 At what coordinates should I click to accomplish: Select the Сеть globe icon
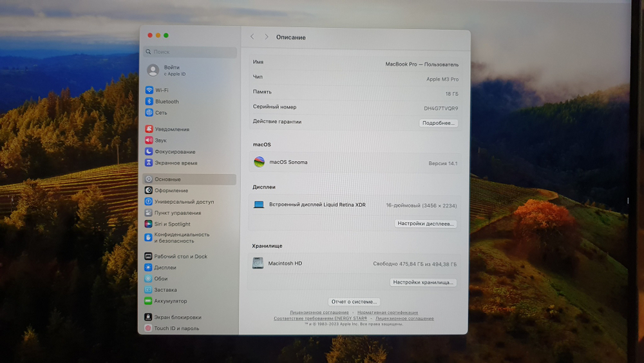pyautogui.click(x=149, y=112)
